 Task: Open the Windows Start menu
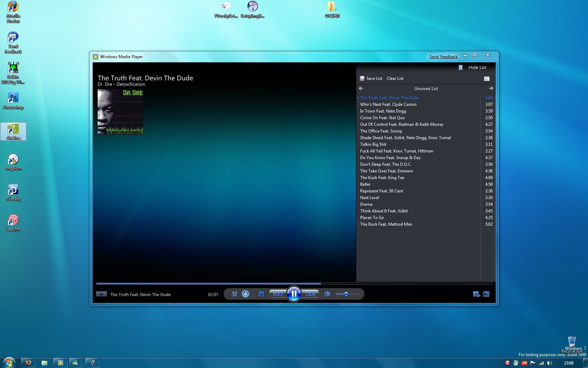click(9, 362)
